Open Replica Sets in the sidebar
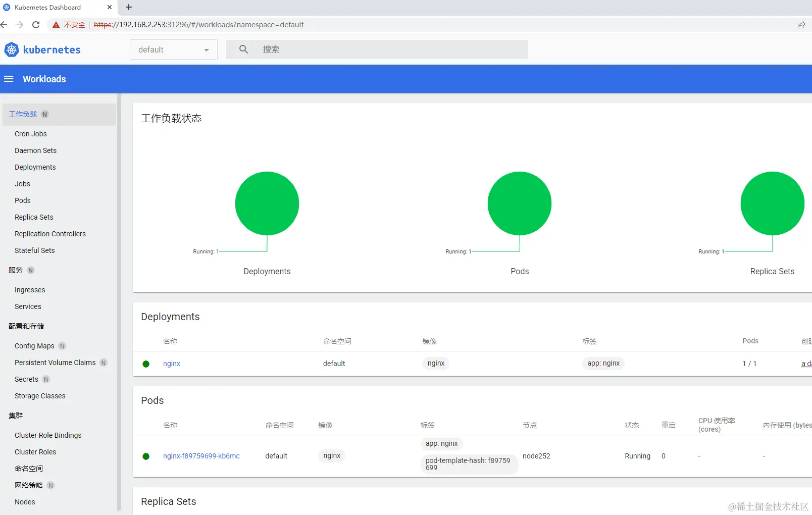 [x=34, y=217]
